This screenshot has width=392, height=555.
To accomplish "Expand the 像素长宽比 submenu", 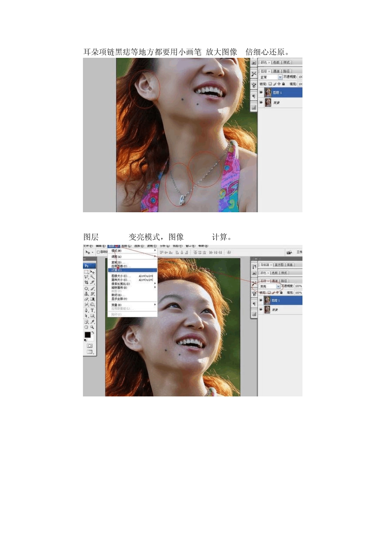I will click(132, 284).
